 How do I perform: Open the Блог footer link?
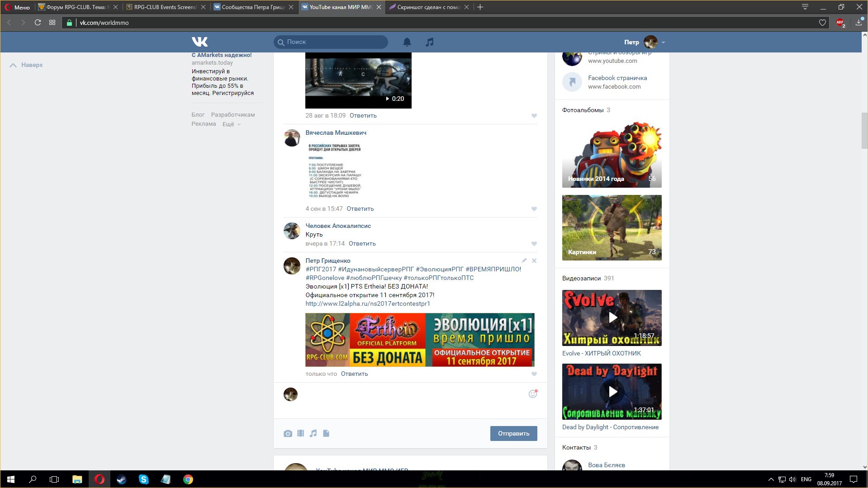pos(198,115)
